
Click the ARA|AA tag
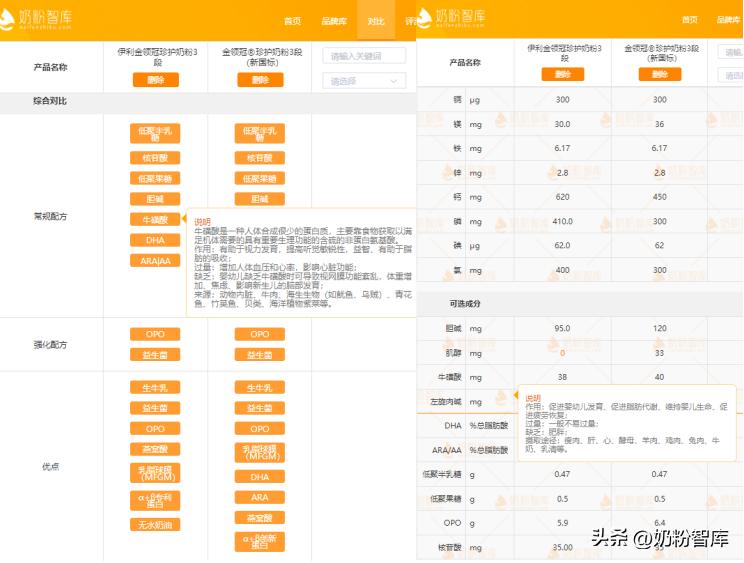[155, 260]
